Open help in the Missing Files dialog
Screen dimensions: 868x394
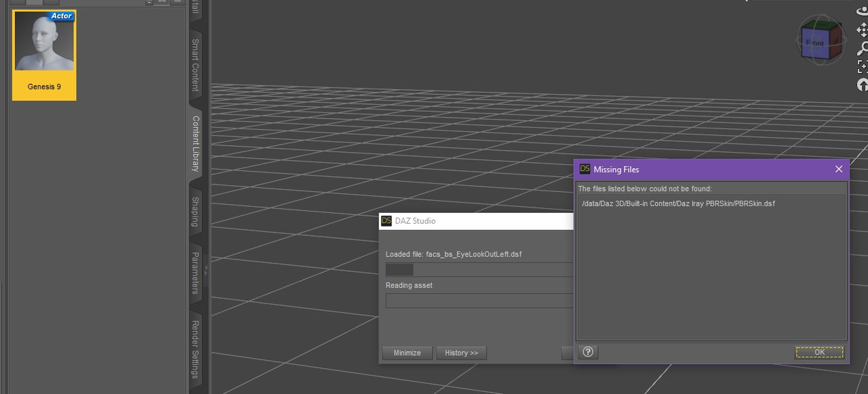tap(588, 352)
